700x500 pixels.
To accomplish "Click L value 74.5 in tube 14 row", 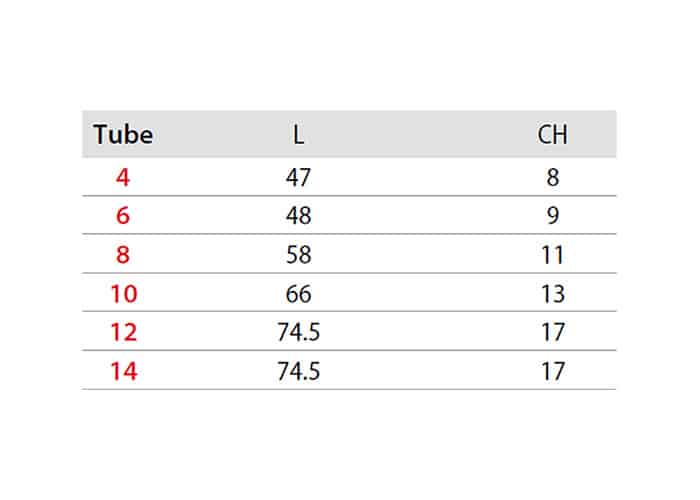I will [x=298, y=371].
